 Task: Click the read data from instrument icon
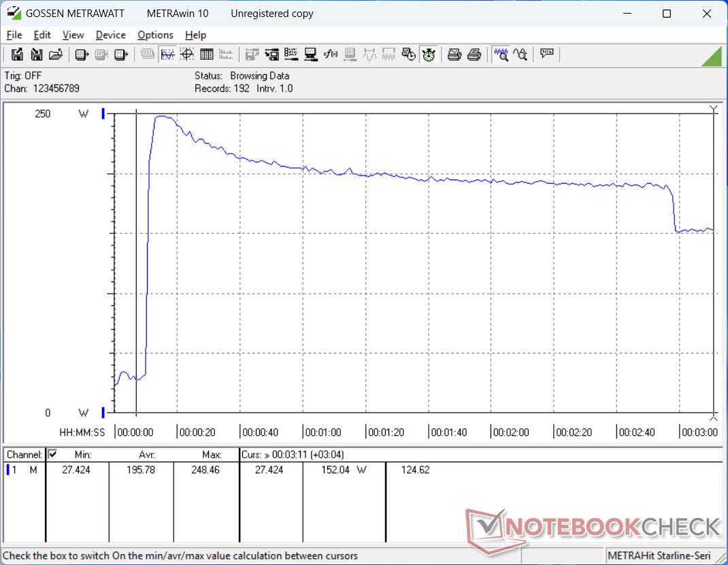pyautogui.click(x=82, y=55)
